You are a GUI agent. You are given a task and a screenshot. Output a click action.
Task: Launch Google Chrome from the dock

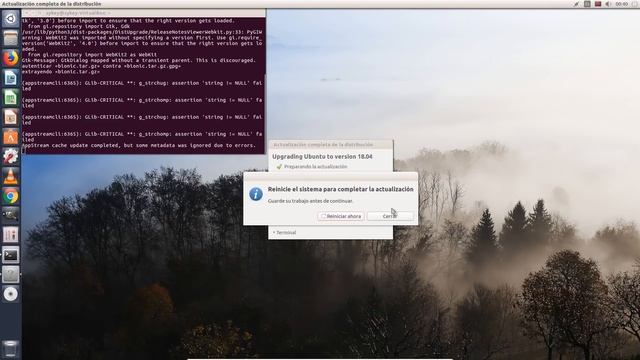[11, 196]
